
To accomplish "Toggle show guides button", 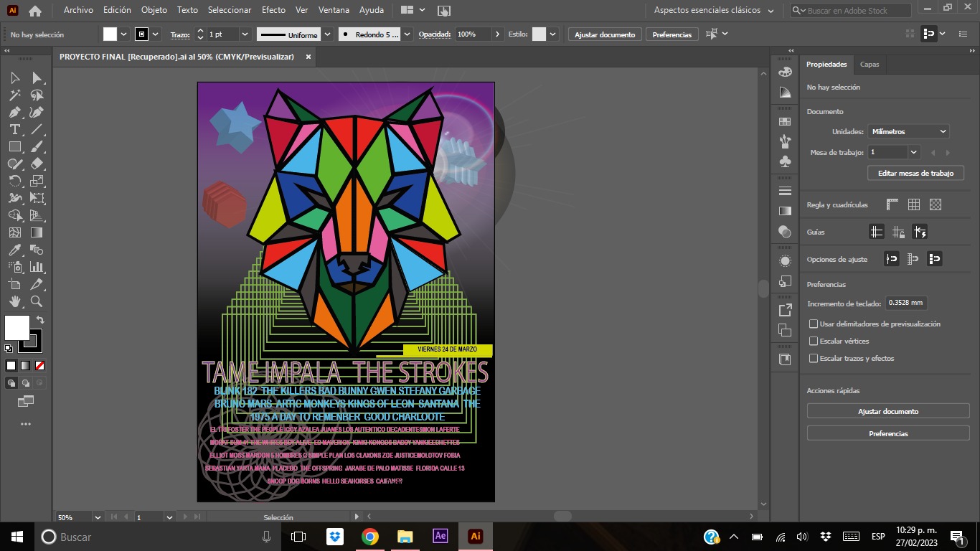I will pos(876,232).
